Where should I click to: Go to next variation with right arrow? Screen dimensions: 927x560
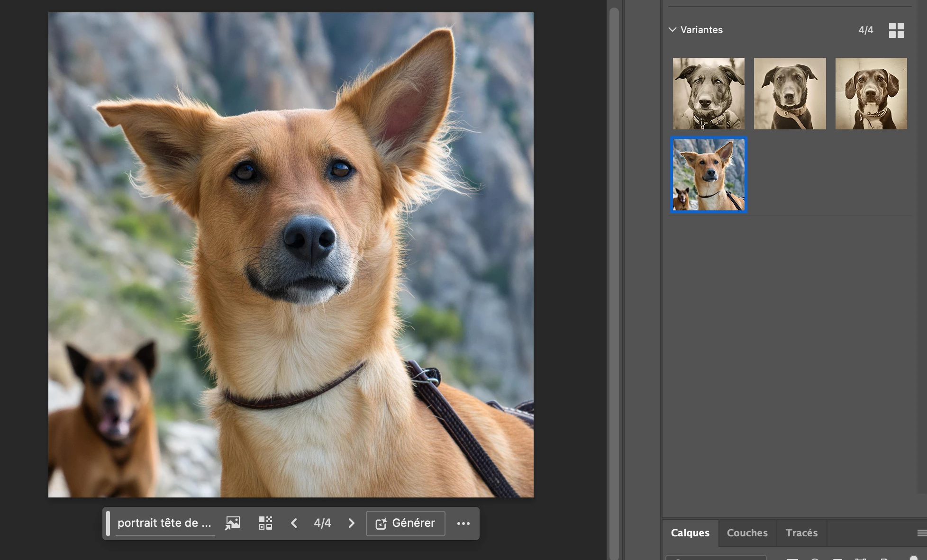351,523
